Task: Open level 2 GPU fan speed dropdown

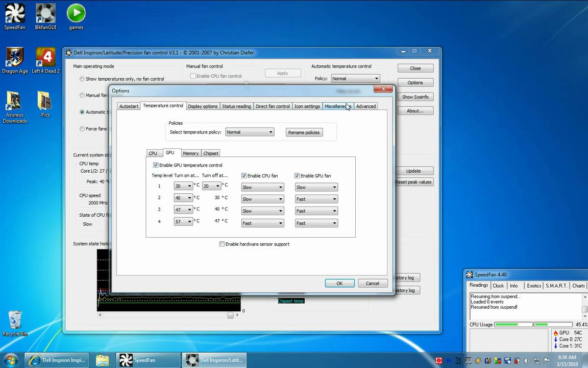Action: tap(316, 199)
